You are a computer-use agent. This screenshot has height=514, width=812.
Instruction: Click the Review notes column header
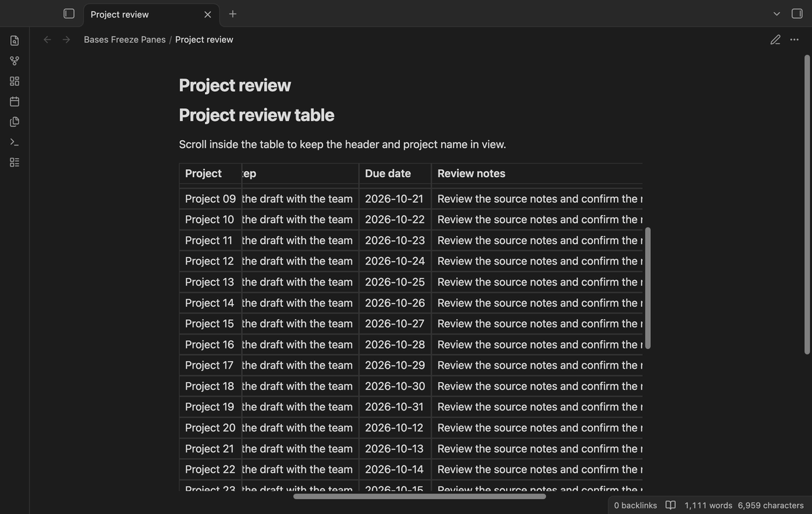[x=537, y=174]
